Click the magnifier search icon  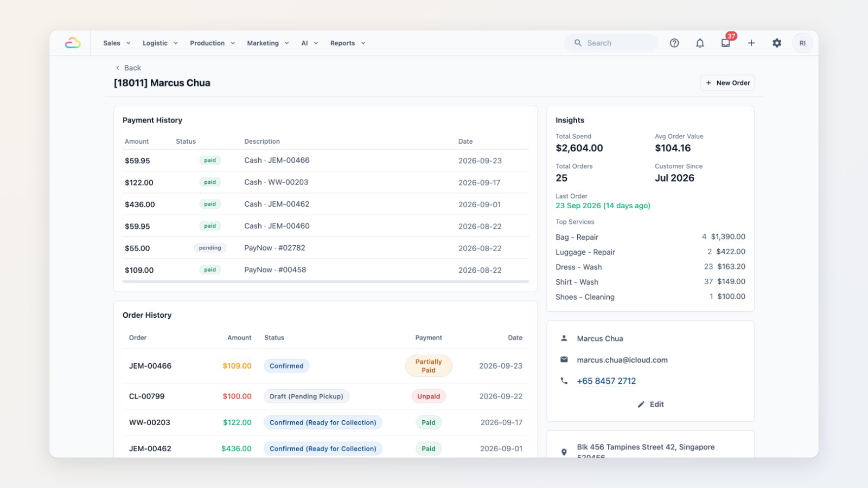(578, 43)
